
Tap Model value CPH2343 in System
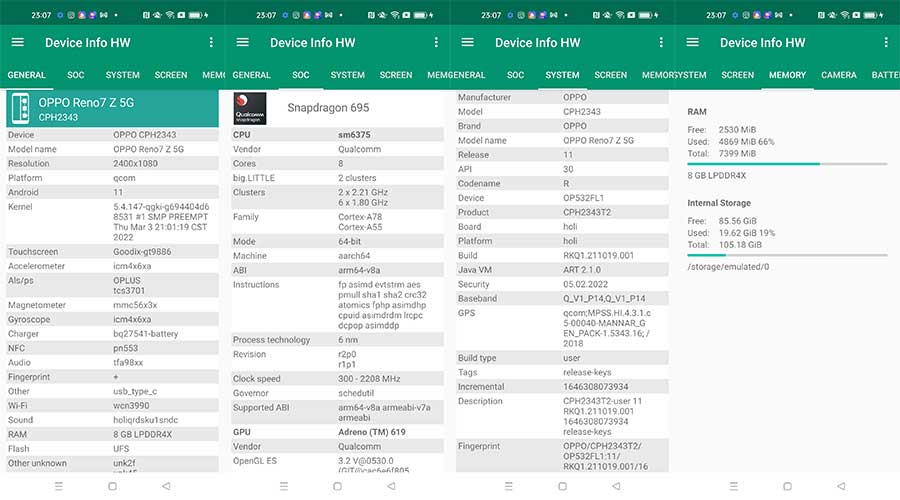(581, 112)
